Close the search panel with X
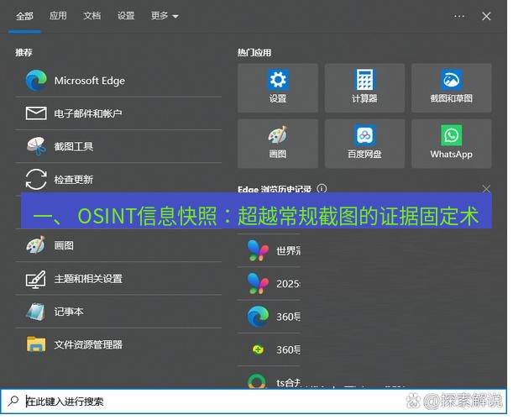513x420 pixels. (x=486, y=16)
